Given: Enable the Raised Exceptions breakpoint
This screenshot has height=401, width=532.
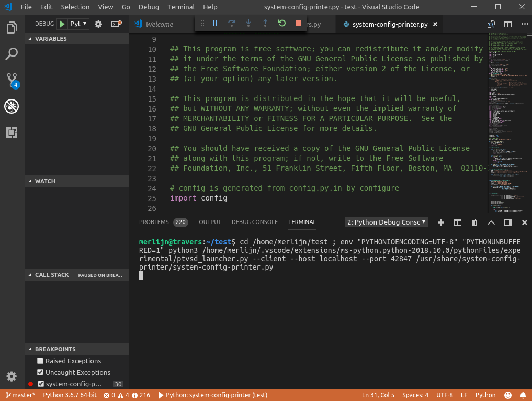Looking at the screenshot, I should [x=39, y=361].
